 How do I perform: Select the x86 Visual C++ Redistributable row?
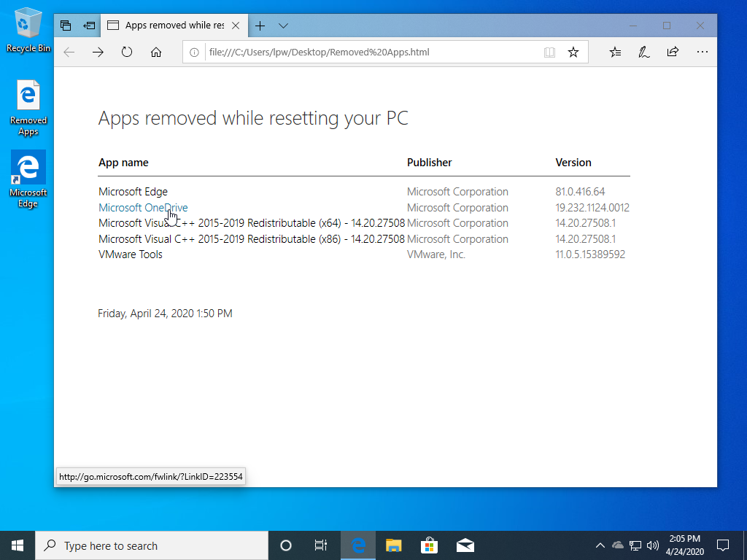[364, 239]
